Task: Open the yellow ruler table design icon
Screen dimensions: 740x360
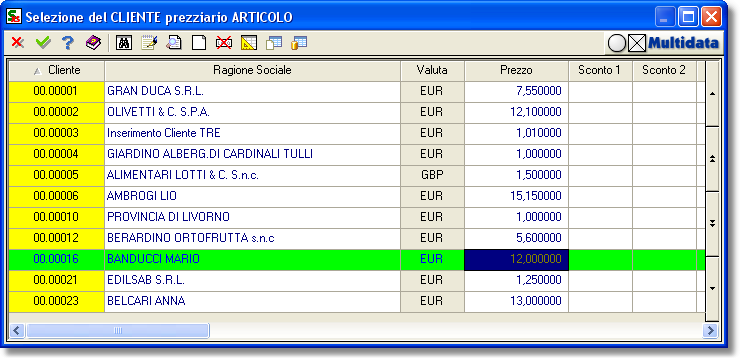Action: pos(249,43)
